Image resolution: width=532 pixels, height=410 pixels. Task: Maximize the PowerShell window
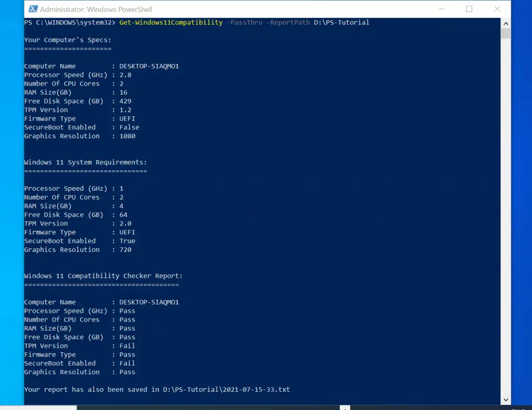pyautogui.click(x=469, y=9)
